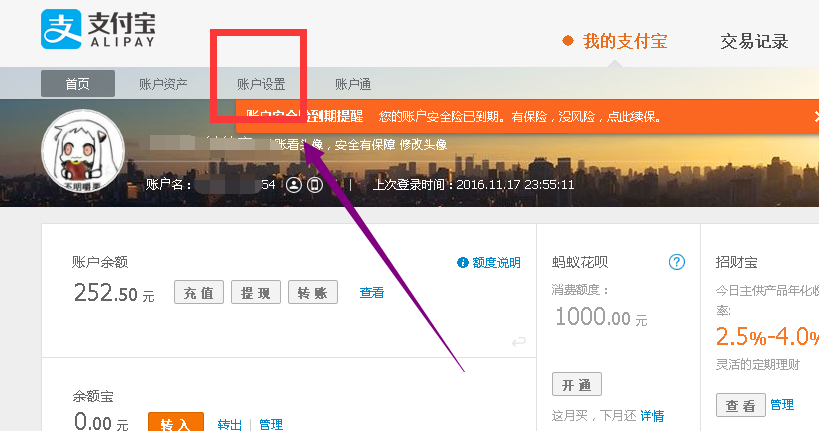The width and height of the screenshot is (819, 431).
Task: Click the 额度说明 info icon
Action: point(462,262)
